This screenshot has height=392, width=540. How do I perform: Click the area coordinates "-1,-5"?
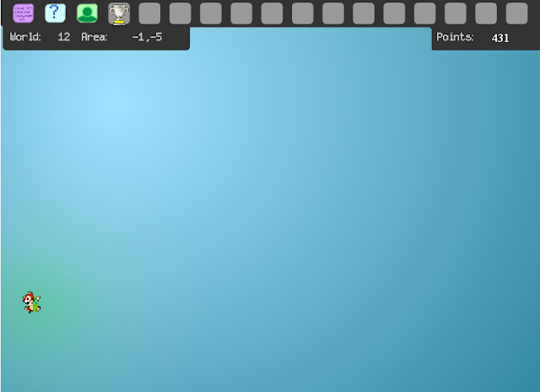[147, 37]
